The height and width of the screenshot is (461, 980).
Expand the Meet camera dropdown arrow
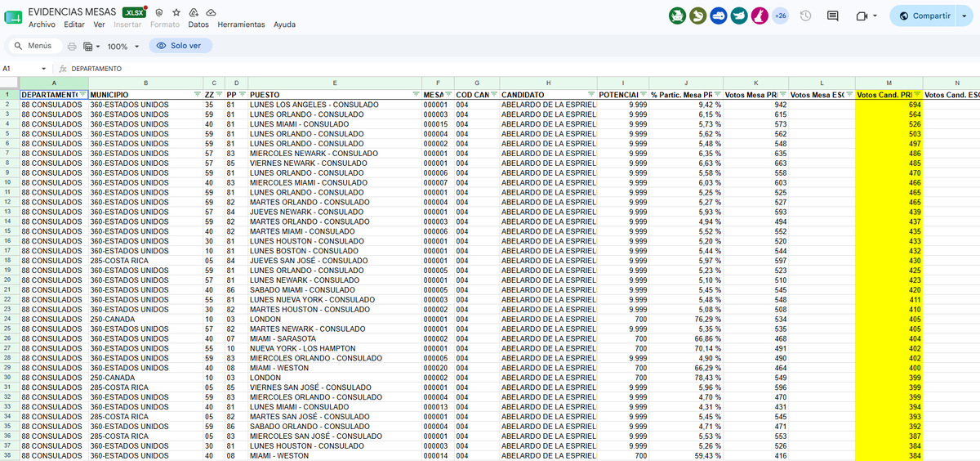tap(875, 16)
